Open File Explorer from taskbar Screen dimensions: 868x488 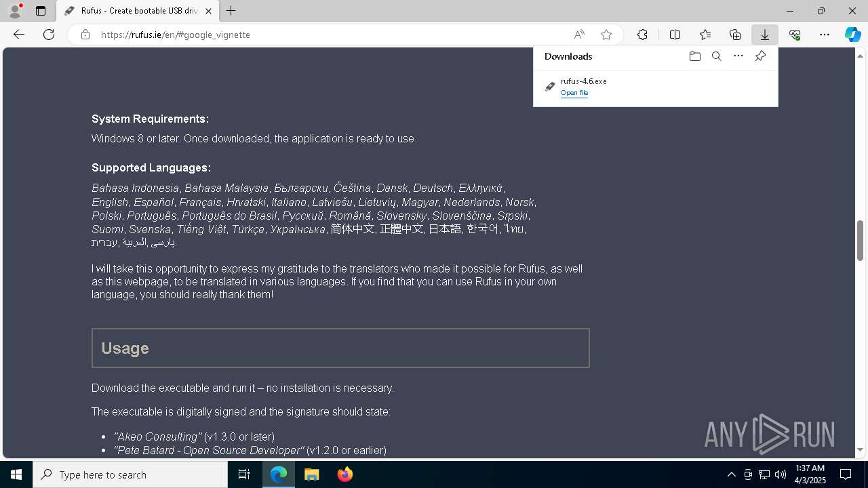[x=311, y=474]
